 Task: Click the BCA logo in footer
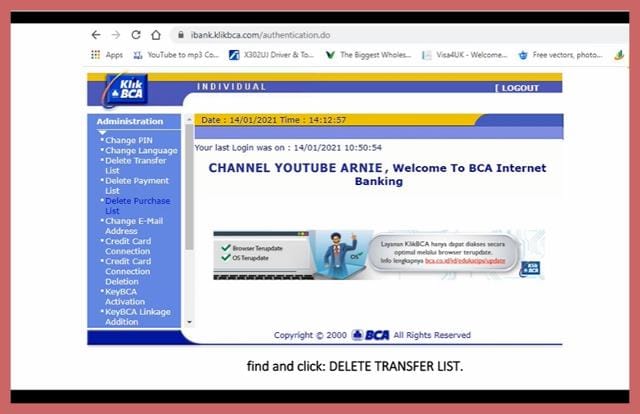click(370, 335)
